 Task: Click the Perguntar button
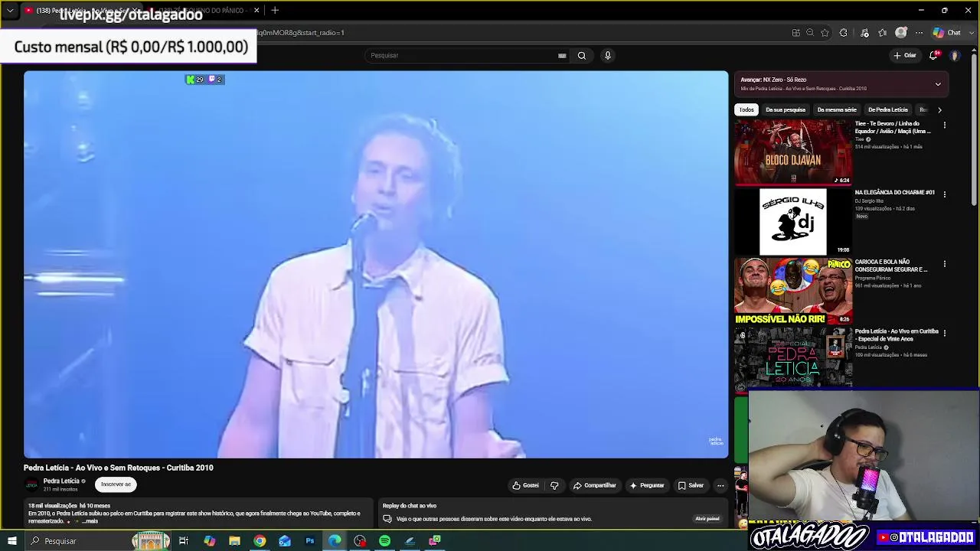[x=647, y=485]
